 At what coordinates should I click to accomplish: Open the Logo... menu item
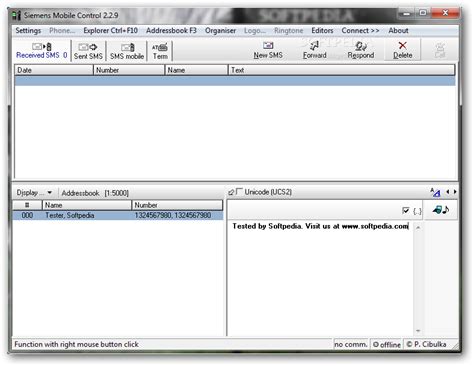(255, 31)
